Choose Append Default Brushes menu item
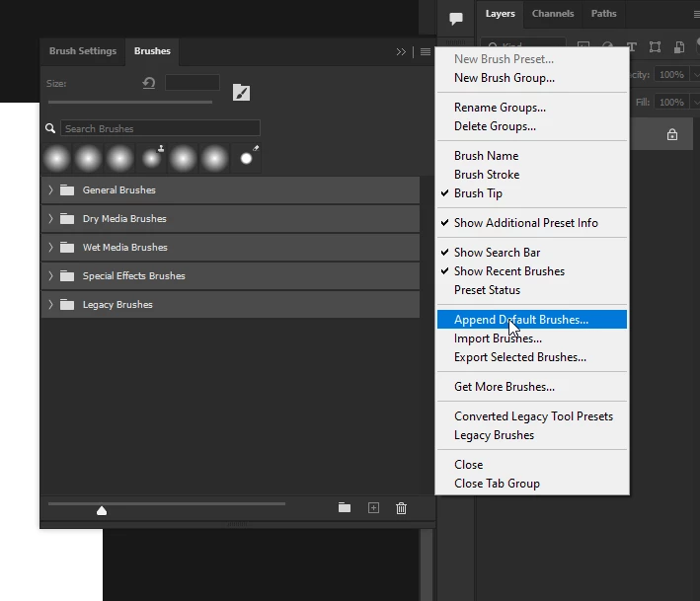This screenshot has width=700, height=601. click(532, 320)
